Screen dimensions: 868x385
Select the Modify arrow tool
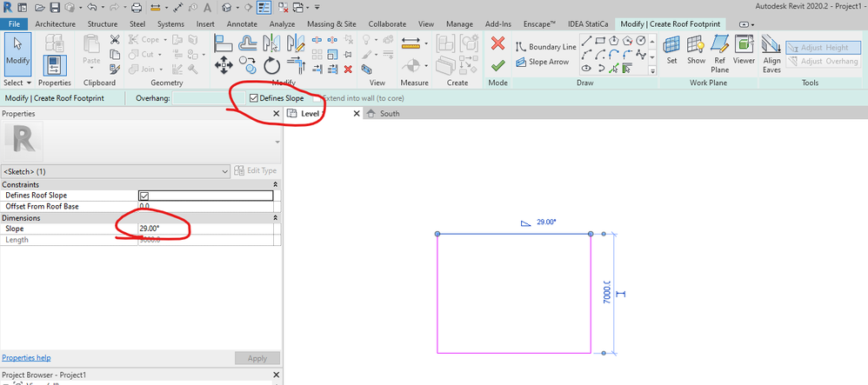[17, 54]
